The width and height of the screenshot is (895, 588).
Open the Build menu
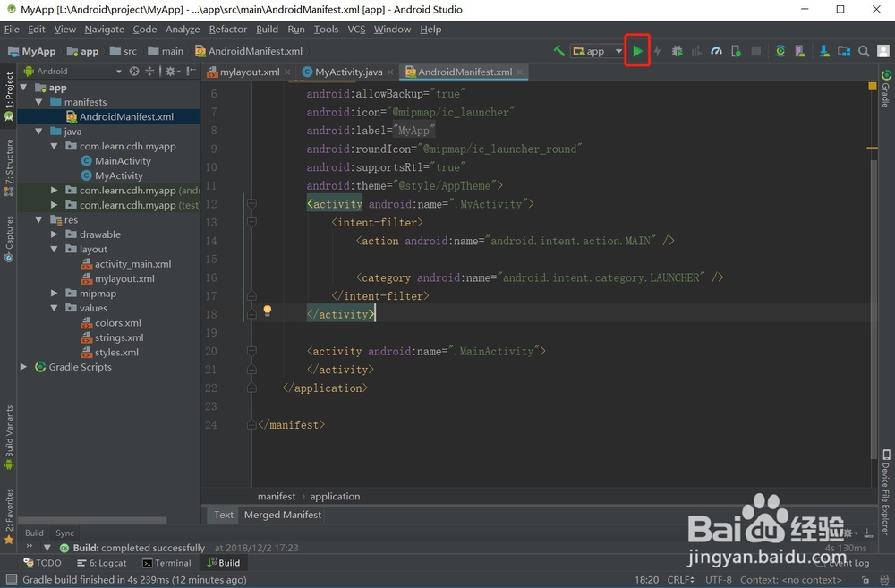(267, 30)
